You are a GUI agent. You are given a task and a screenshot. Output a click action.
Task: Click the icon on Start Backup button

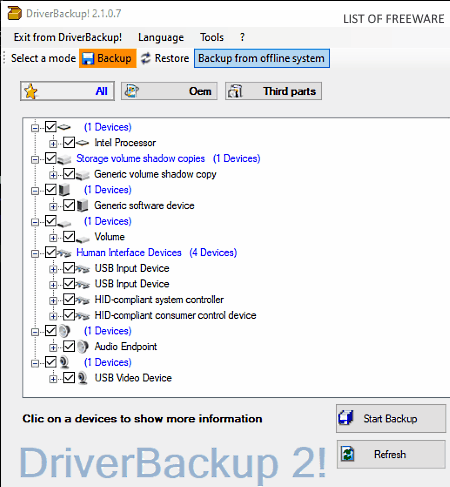click(346, 418)
